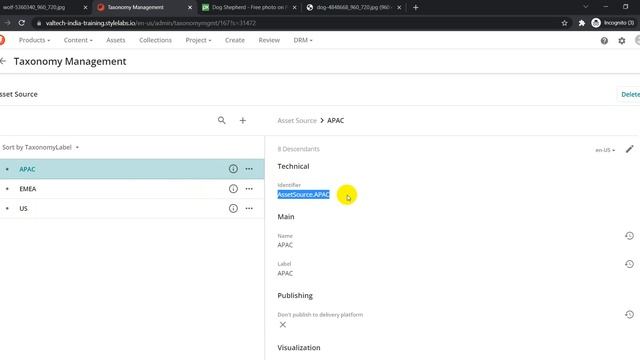Screen dimensions: 640x360
Task: Click the highlighted AssetSource.APAC identifier
Action: tap(303, 195)
